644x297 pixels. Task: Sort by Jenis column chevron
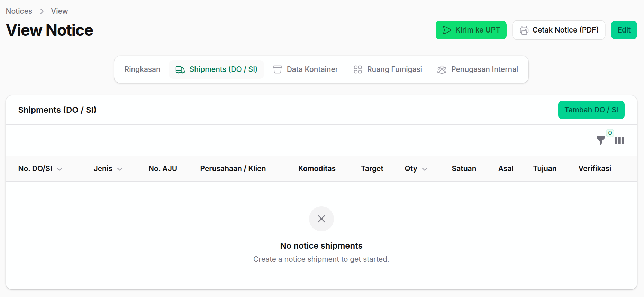[120, 169]
